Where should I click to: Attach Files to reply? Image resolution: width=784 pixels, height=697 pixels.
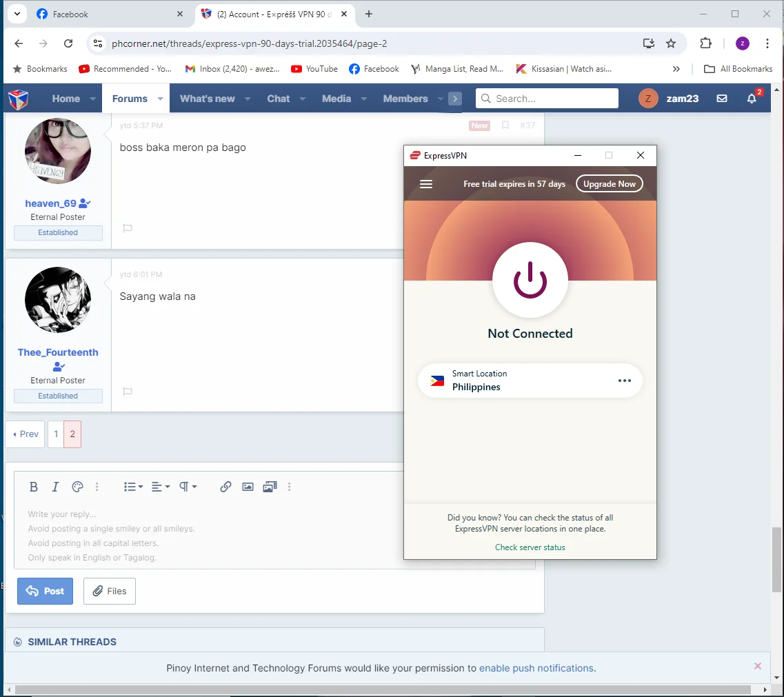pos(110,591)
